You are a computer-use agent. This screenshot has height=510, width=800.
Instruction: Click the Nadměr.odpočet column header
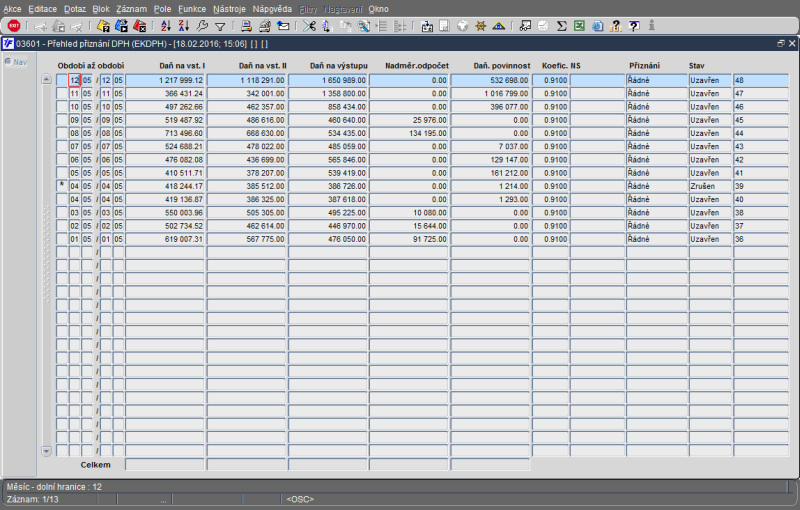(417, 66)
